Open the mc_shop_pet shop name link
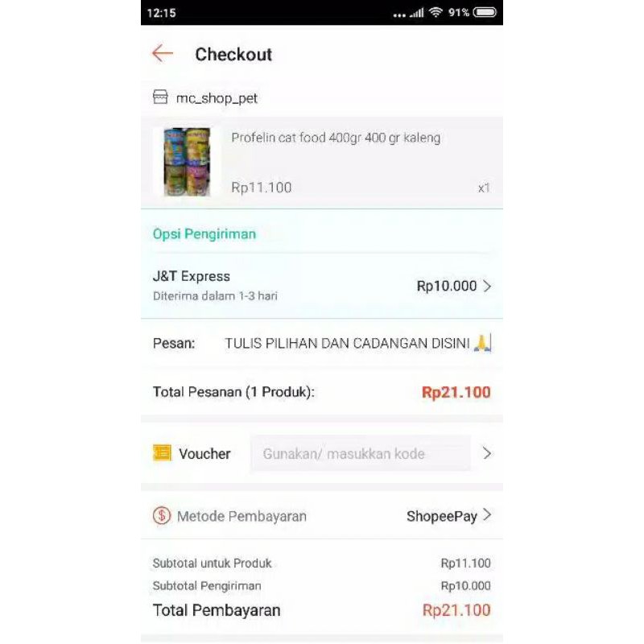The width and height of the screenshot is (644, 644). 217,98
